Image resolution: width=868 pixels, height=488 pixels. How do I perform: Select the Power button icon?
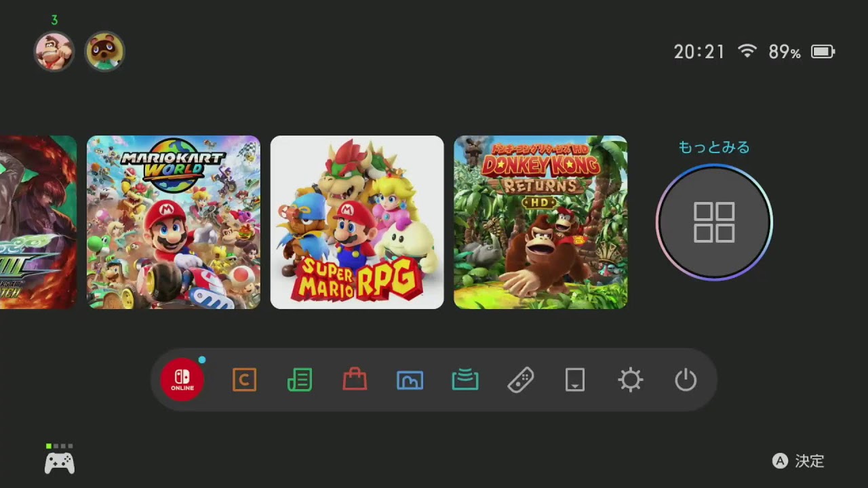tap(686, 380)
